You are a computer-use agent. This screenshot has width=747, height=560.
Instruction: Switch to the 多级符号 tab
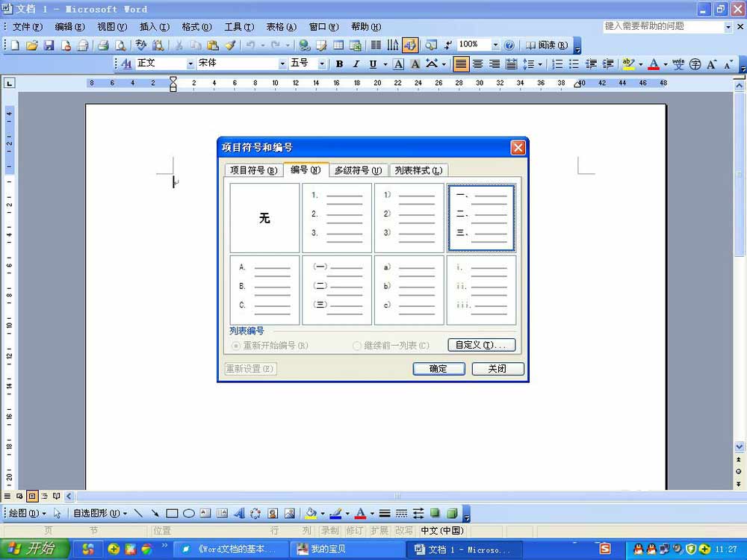coord(359,170)
